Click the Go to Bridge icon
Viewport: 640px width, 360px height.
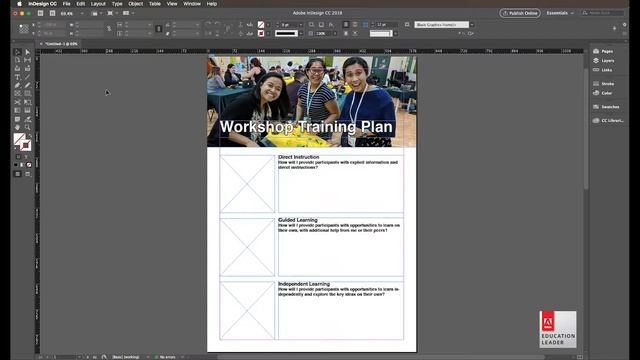(40, 13)
